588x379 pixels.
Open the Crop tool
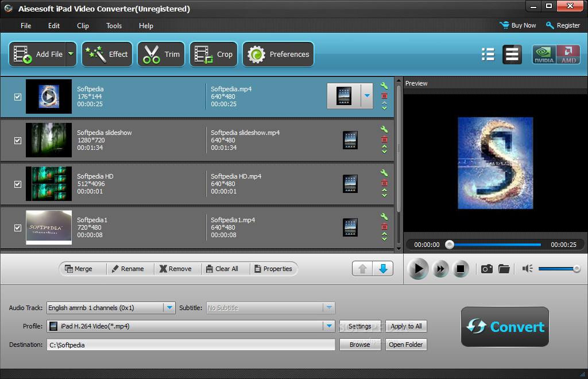coord(214,55)
